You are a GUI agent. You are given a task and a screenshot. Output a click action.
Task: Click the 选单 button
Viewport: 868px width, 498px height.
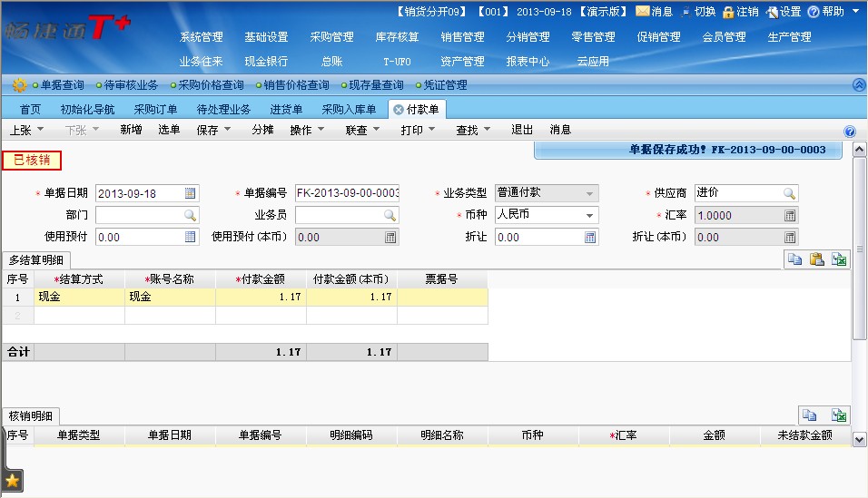point(169,130)
